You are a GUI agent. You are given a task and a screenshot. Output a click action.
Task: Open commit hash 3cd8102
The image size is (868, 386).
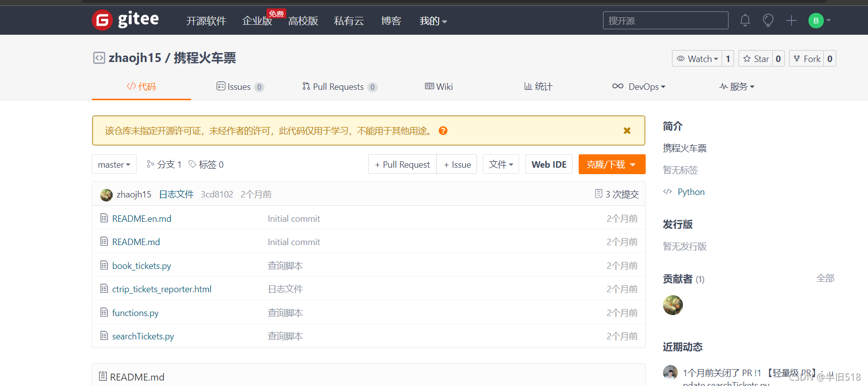(x=217, y=194)
